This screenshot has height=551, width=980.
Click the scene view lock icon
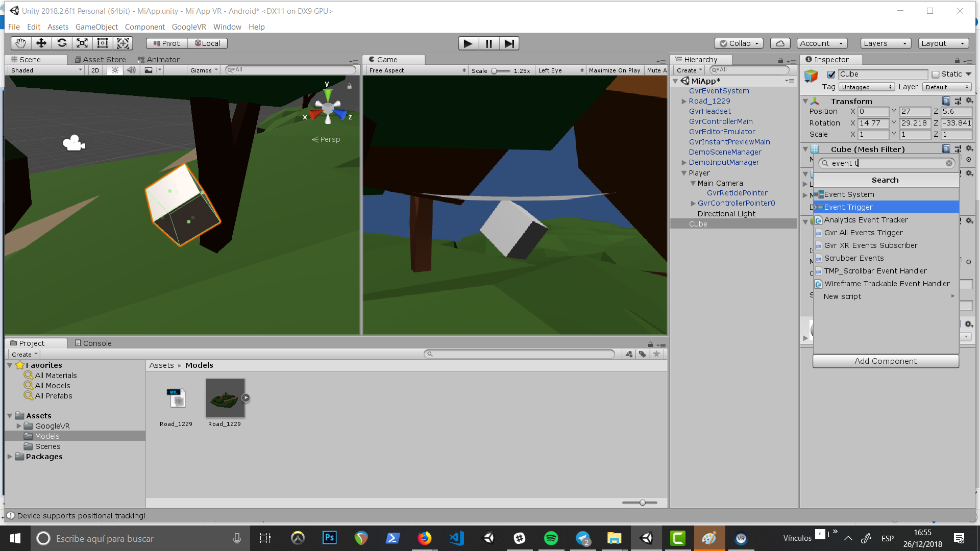[350, 86]
